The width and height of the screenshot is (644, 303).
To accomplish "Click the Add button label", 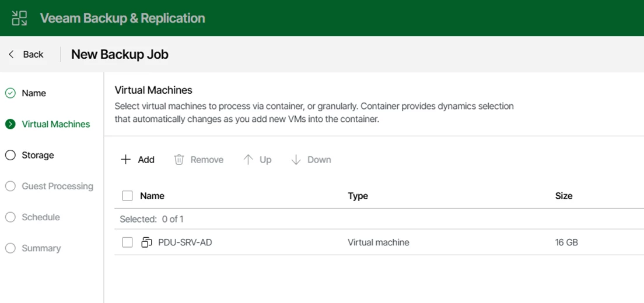I will [x=146, y=160].
